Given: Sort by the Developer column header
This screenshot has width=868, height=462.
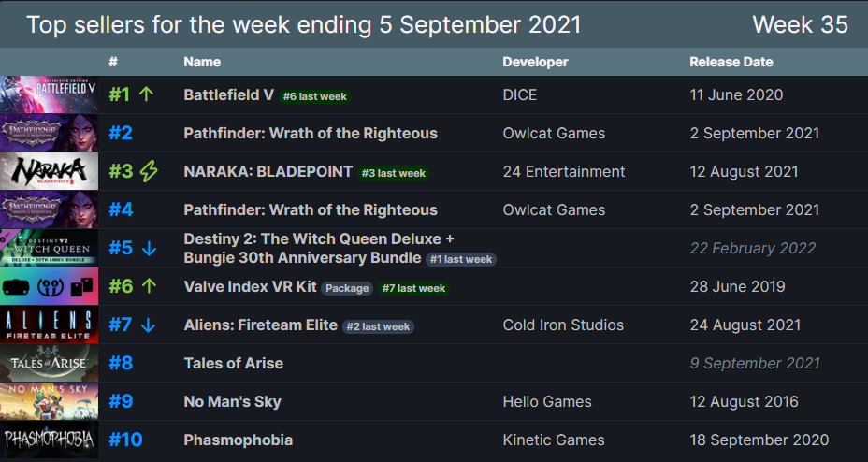Looking at the screenshot, I should [535, 62].
